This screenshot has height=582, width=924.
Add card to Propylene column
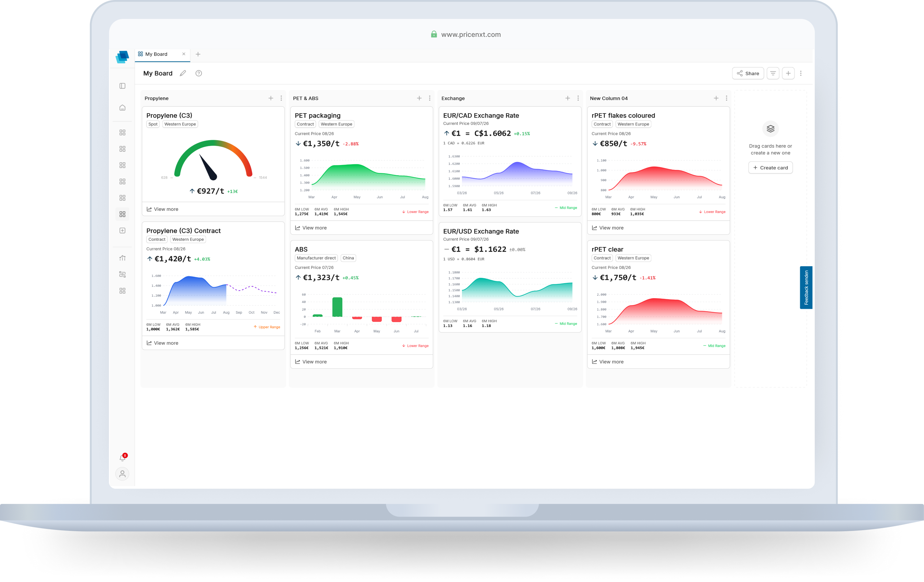pos(271,98)
